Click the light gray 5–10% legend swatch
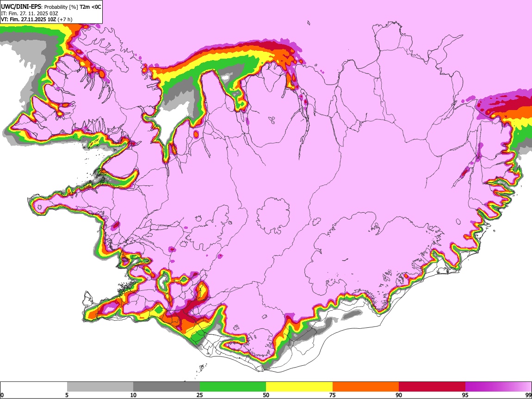Image resolution: width=532 pixels, height=399 pixels. [x=100, y=387]
